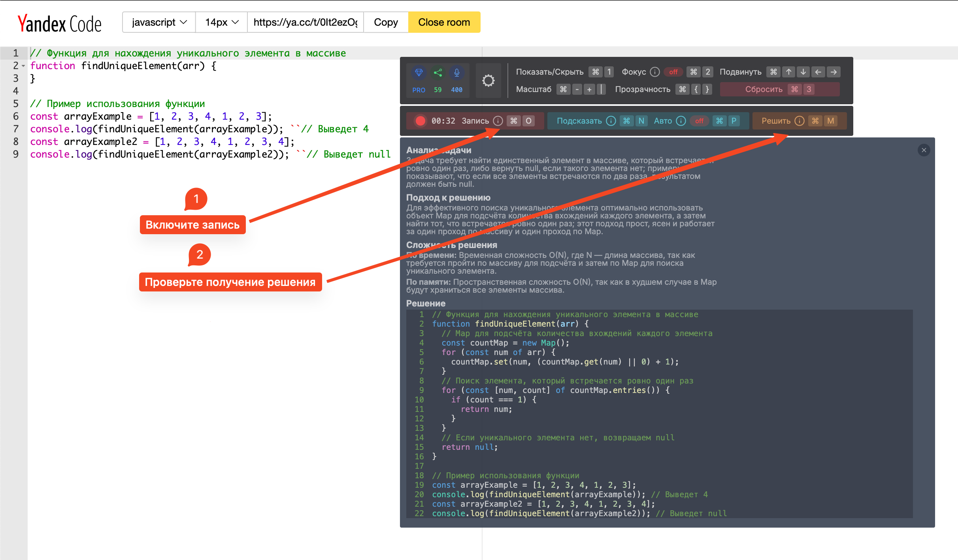Click the vertical bar key in Масштаб
This screenshot has height=560, width=958.
601,89
